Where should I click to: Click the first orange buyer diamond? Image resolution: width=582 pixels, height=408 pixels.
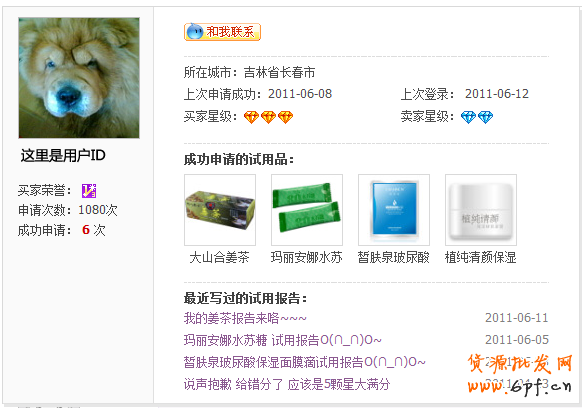(251, 117)
